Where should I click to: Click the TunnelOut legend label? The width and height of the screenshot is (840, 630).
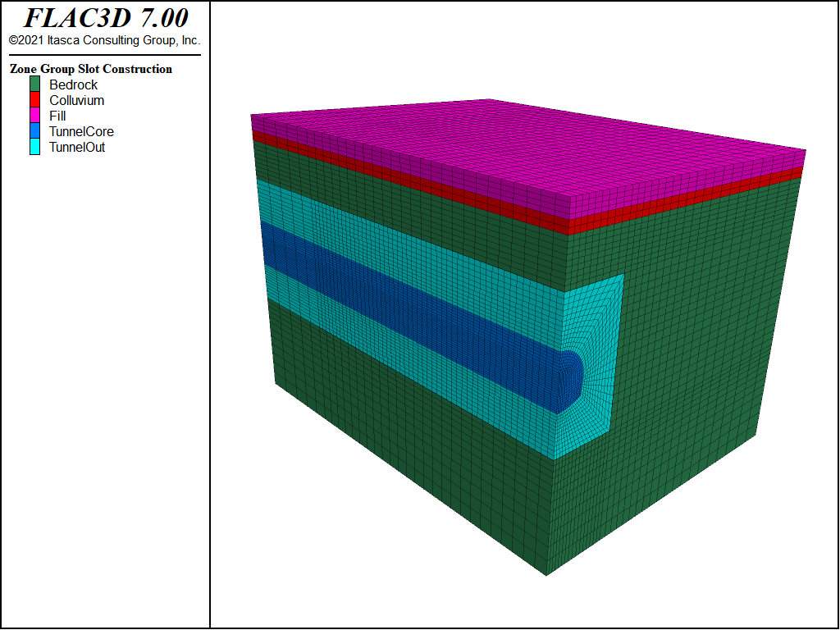[x=77, y=147]
